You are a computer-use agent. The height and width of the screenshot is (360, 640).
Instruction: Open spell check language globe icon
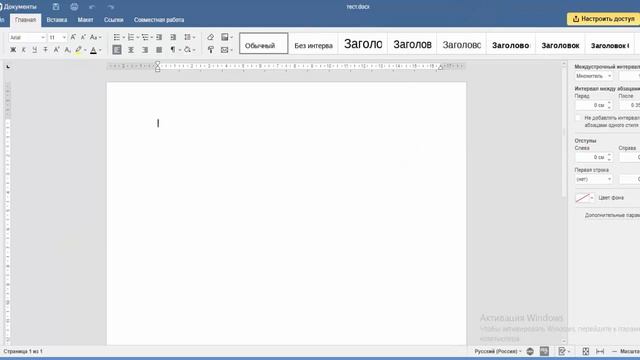pyautogui.click(x=530, y=351)
